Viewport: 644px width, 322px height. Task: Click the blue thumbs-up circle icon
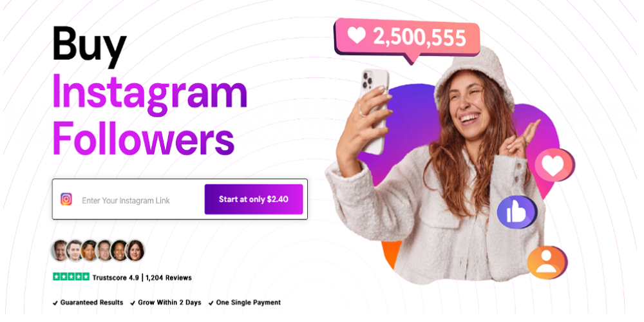517,213
